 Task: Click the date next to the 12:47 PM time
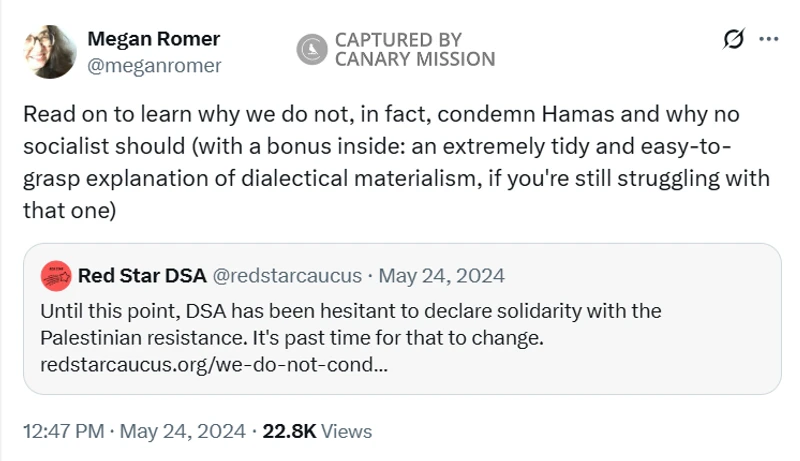coord(182,431)
